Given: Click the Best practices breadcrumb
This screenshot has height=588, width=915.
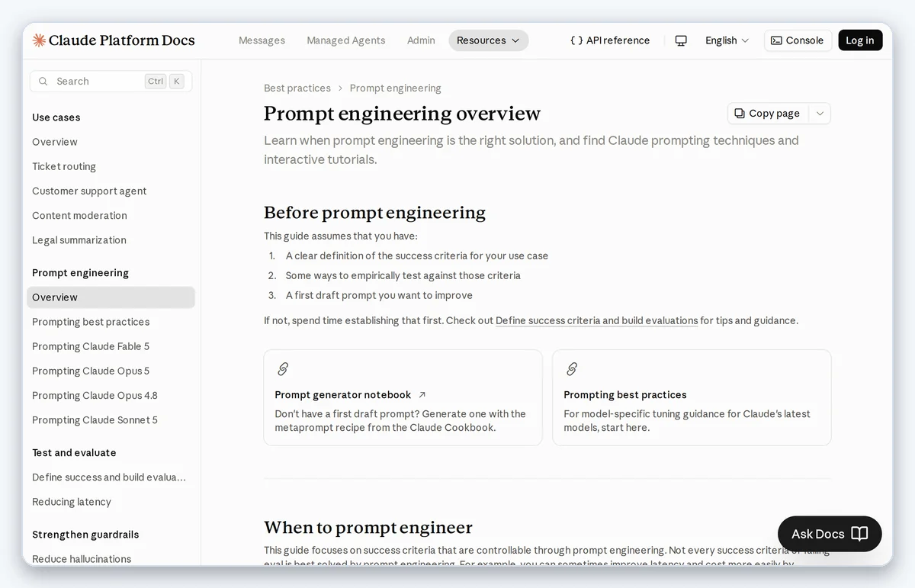Looking at the screenshot, I should (x=297, y=88).
